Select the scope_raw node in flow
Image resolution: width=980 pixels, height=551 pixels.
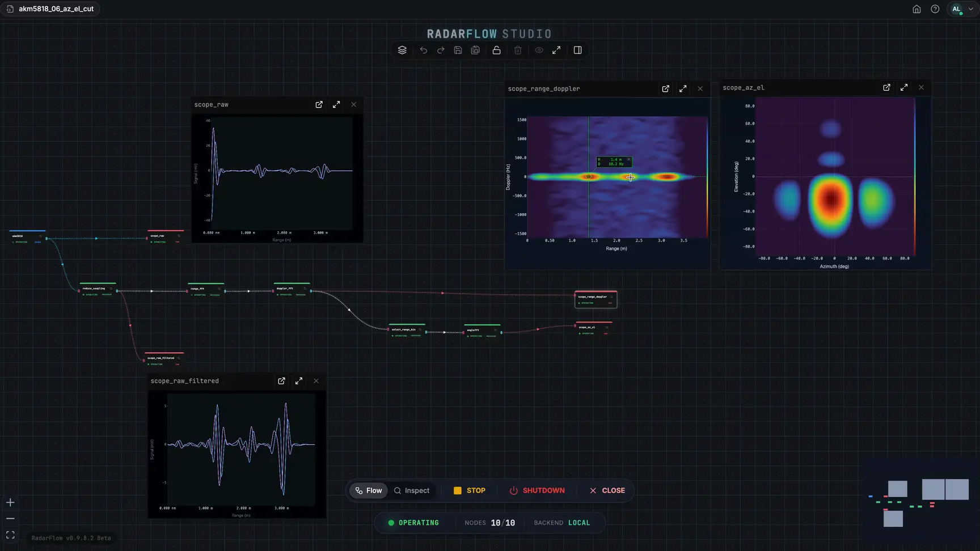point(166,238)
